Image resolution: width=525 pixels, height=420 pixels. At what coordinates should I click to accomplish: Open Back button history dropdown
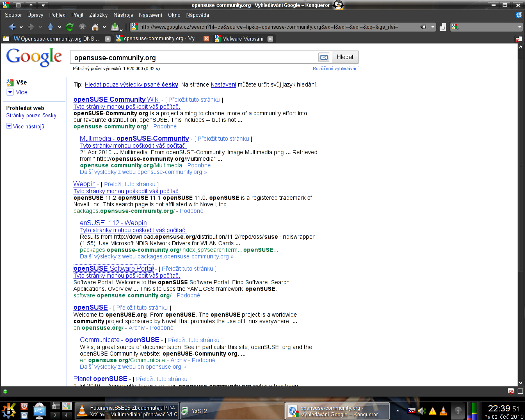click(21, 27)
